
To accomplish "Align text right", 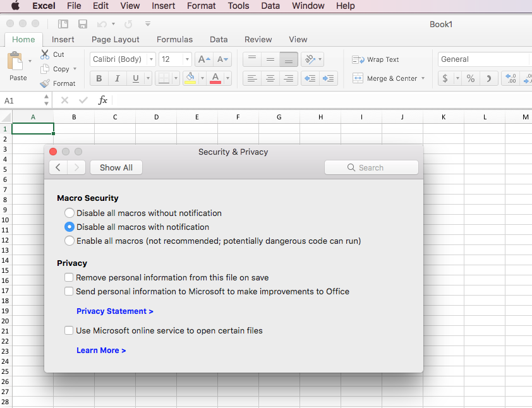I will click(289, 78).
